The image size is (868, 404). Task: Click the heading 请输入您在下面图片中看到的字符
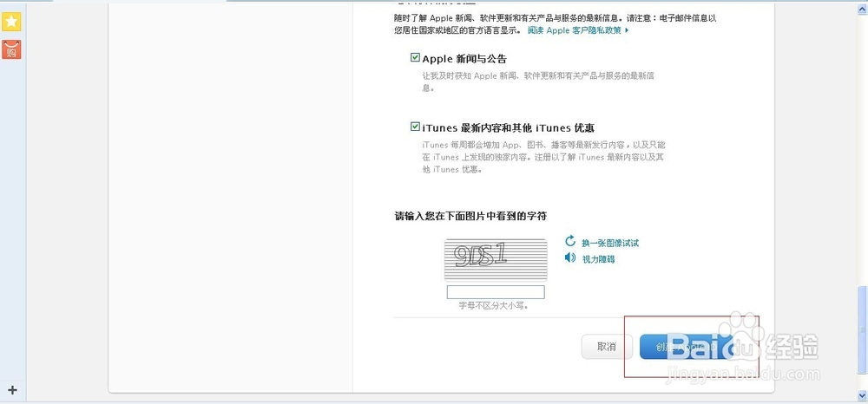click(x=470, y=216)
